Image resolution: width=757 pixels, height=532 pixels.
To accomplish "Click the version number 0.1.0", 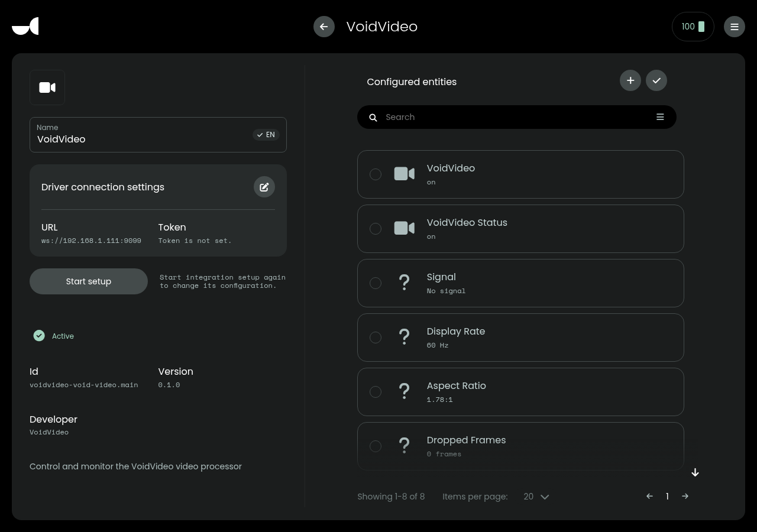I will point(169,385).
